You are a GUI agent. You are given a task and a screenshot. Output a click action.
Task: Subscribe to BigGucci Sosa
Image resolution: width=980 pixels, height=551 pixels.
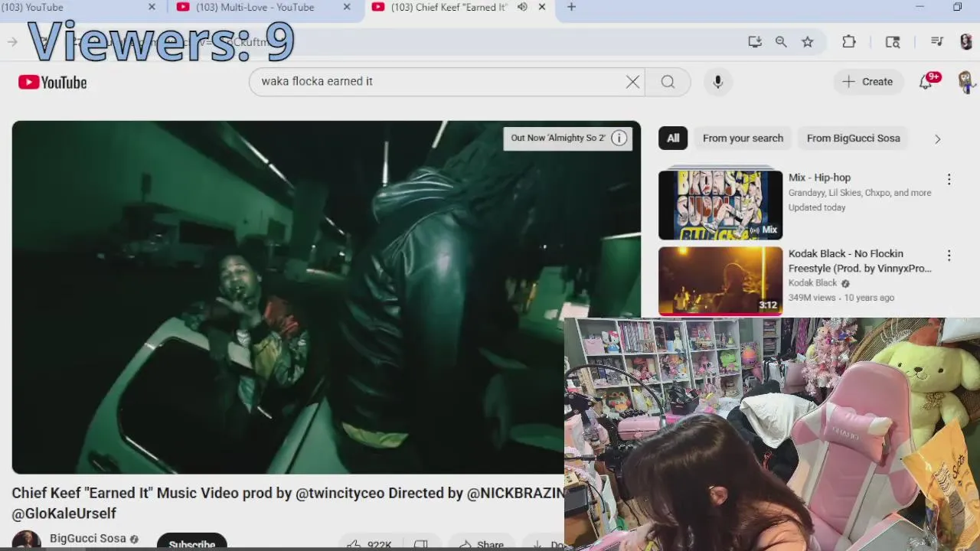coord(192,543)
